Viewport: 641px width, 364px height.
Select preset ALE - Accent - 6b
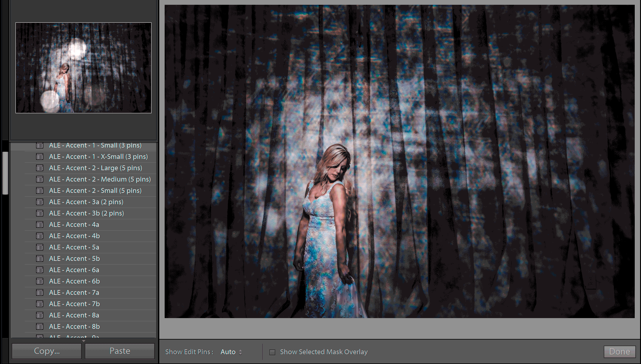[x=74, y=281]
